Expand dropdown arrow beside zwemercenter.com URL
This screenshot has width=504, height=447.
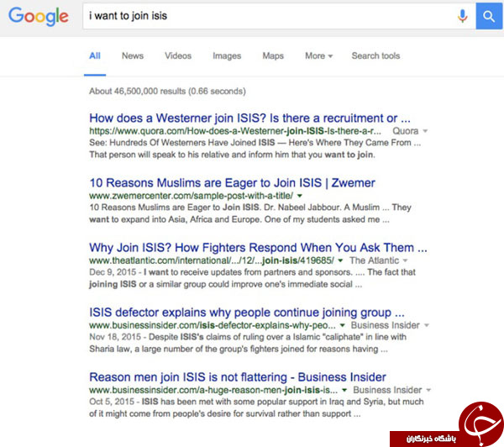(x=300, y=196)
